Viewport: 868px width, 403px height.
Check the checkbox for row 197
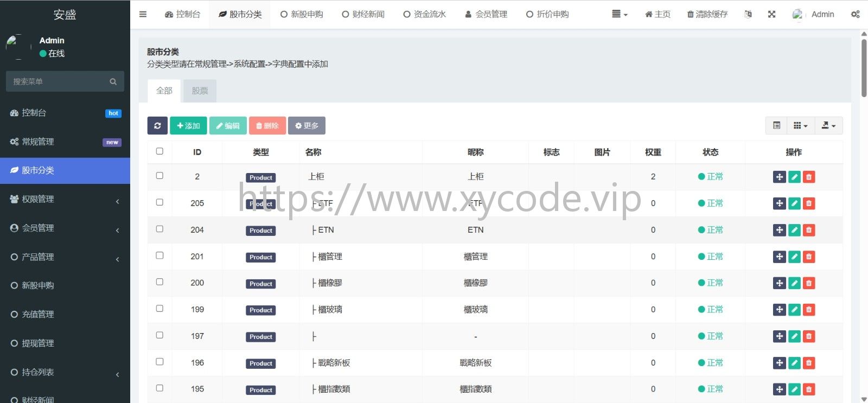click(x=159, y=335)
